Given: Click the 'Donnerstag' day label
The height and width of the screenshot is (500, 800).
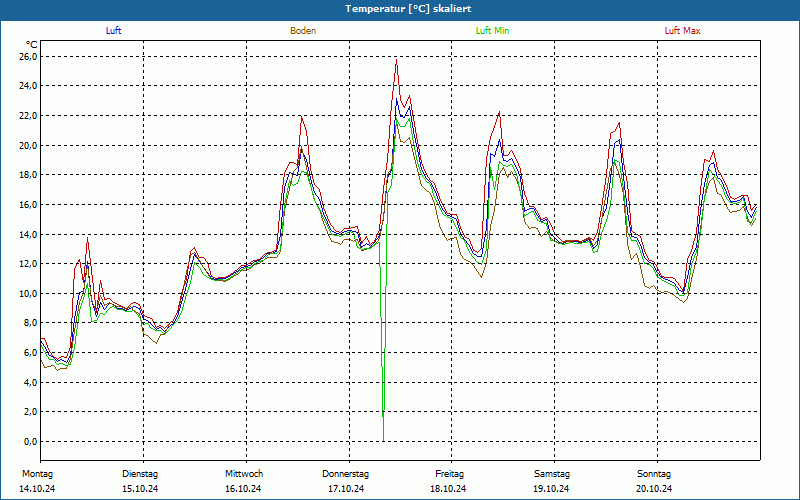Looking at the screenshot, I should [x=345, y=474].
